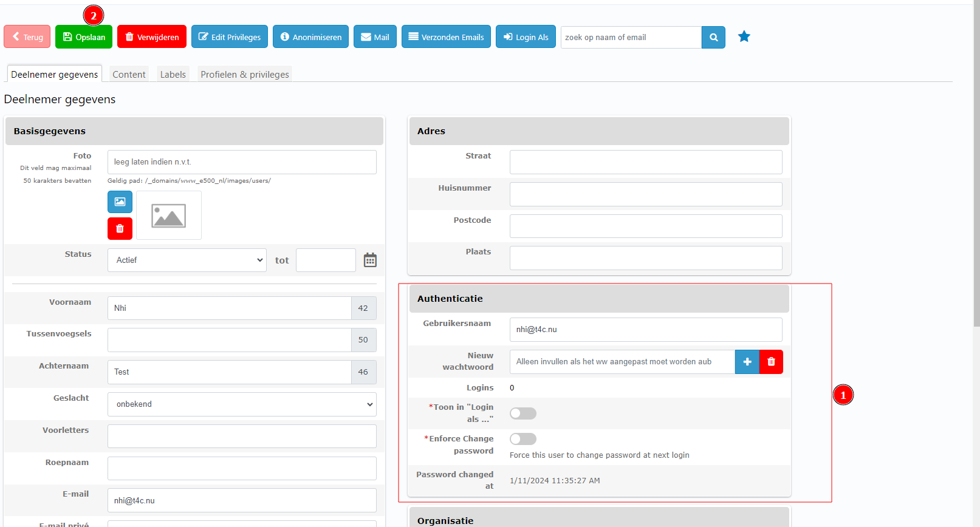Click the search magnifier button
Image resolution: width=980 pixels, height=527 pixels.
713,37
